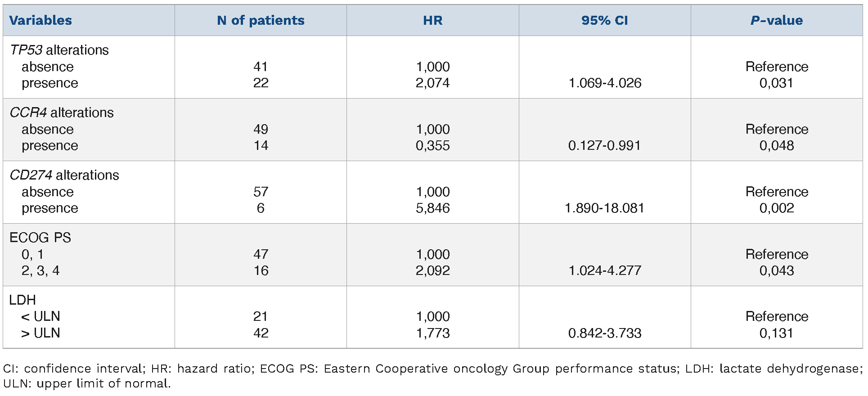Click the N of patients column header

[261, 20]
